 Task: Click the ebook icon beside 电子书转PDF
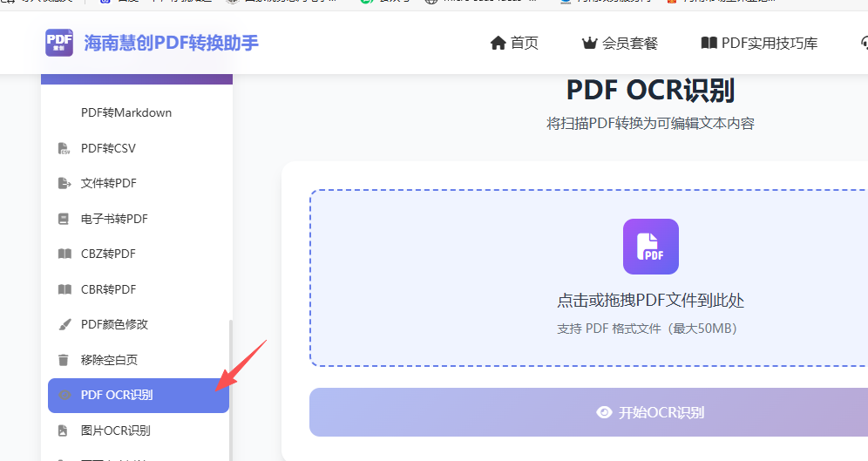pyautogui.click(x=64, y=219)
